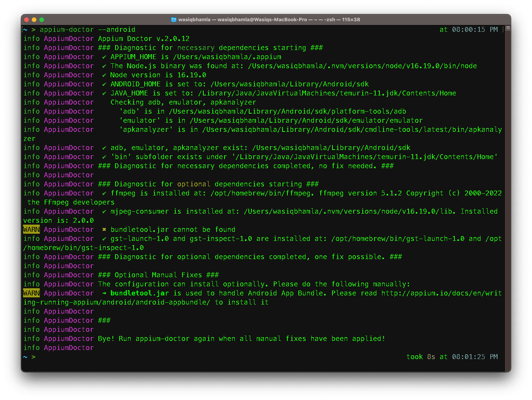The width and height of the screenshot is (532, 400).
Task: Click the green checkmark beside APPIUM_HOME
Action: tap(104, 56)
